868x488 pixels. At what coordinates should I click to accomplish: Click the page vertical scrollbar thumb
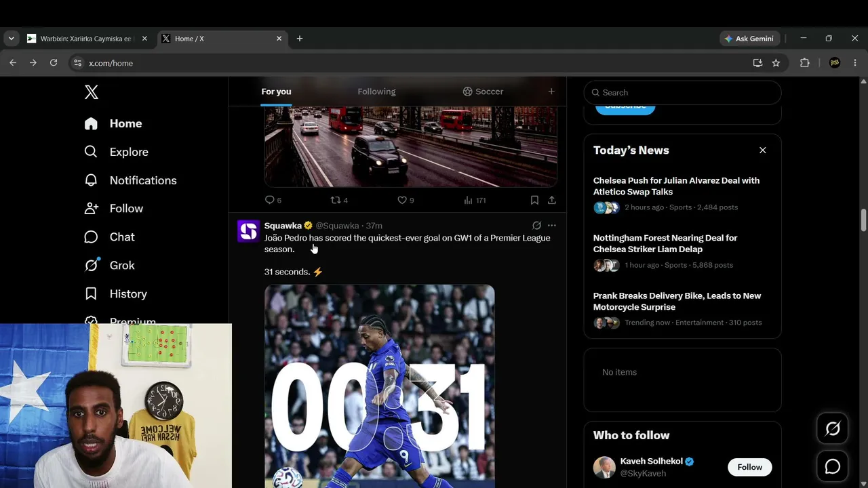863,221
